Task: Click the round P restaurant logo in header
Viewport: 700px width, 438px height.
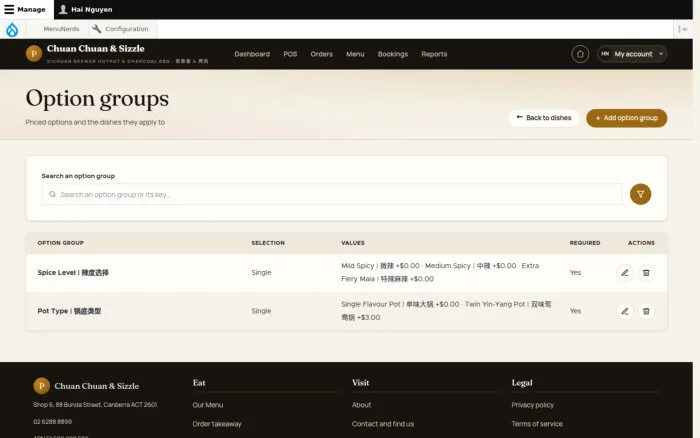Action: tap(34, 54)
